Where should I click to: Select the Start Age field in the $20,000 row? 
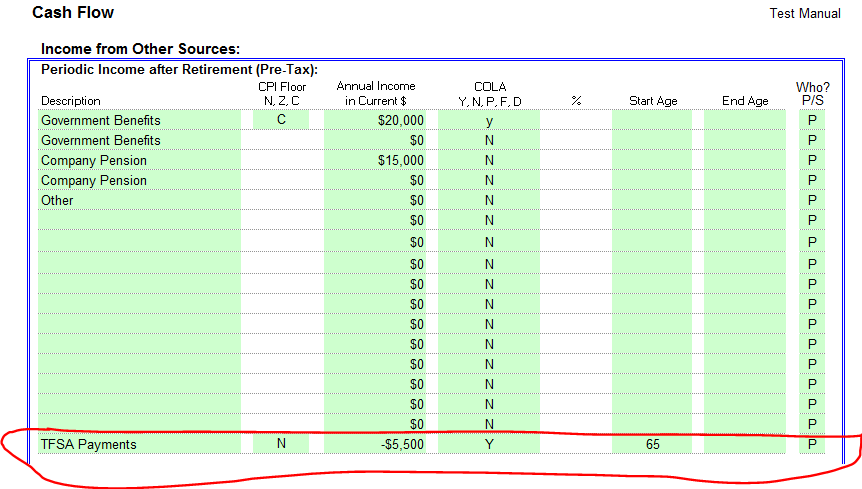click(652, 121)
